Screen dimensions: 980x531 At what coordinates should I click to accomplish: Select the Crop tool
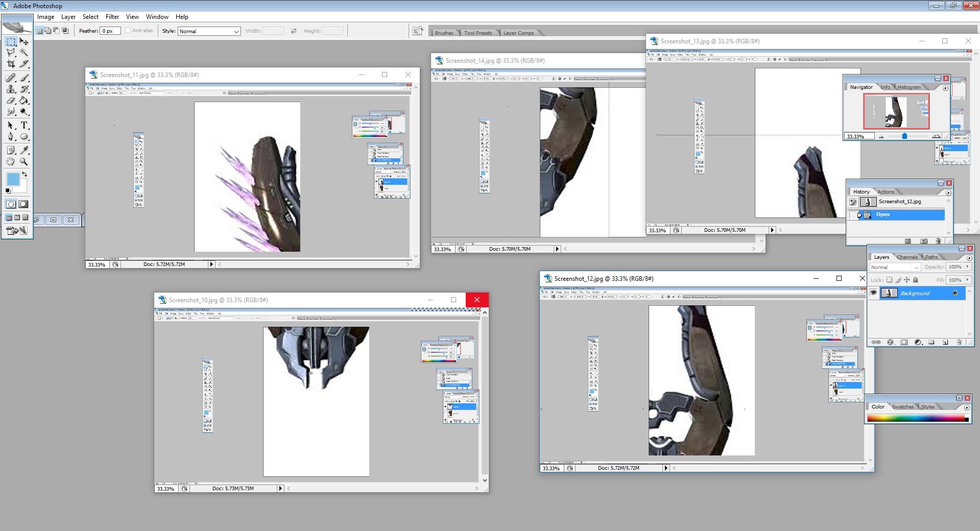pos(11,64)
